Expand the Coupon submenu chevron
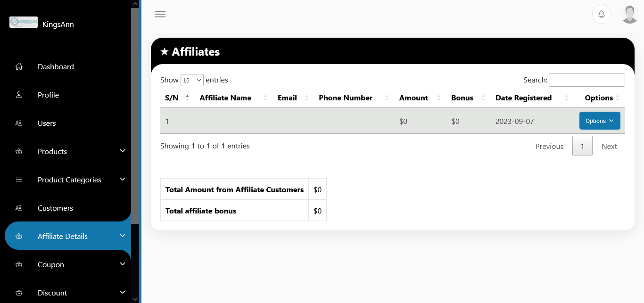This screenshot has height=303, width=644. click(x=123, y=264)
